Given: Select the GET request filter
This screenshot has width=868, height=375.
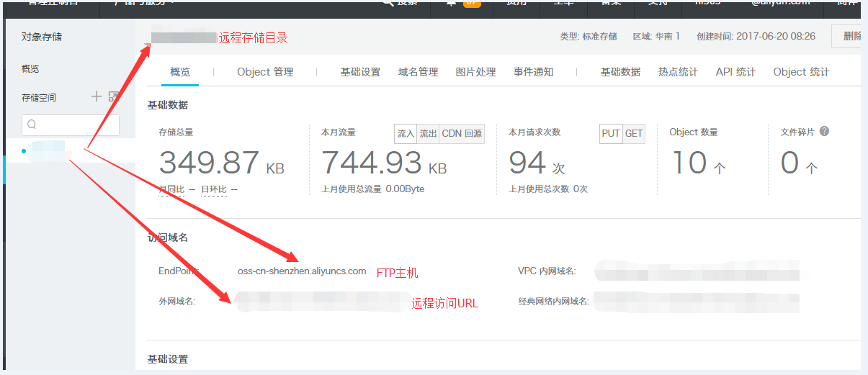Looking at the screenshot, I should [634, 134].
